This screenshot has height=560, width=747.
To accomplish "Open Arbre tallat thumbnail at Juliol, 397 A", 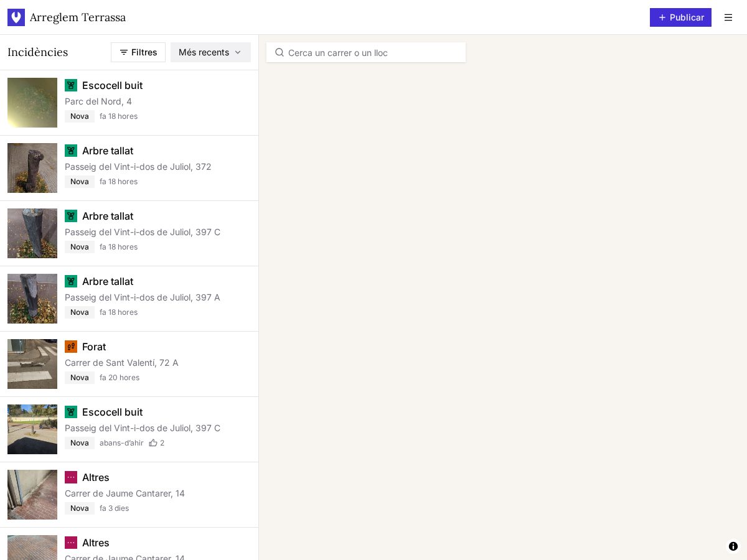I will 32,299.
